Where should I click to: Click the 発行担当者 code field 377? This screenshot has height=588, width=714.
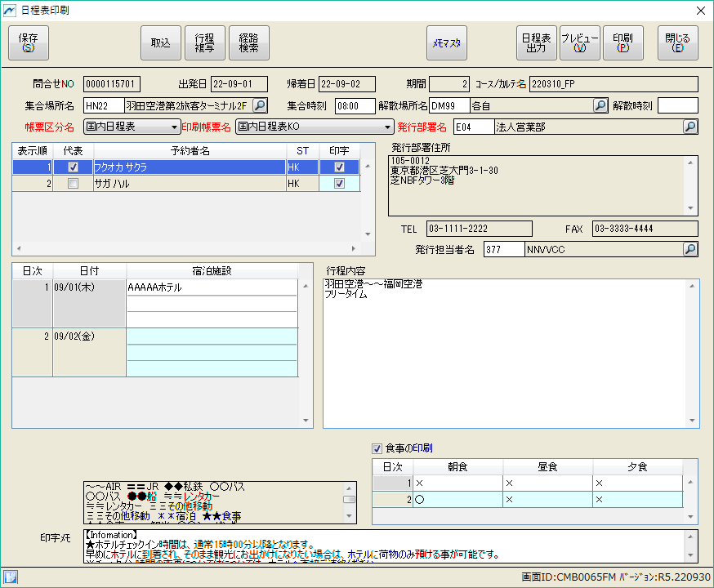[x=504, y=249]
